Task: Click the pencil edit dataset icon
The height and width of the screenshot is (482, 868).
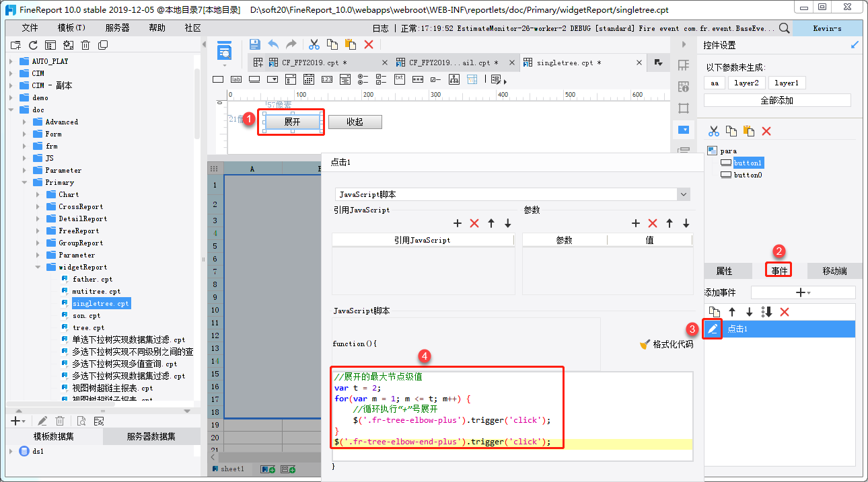Action: tap(42, 421)
